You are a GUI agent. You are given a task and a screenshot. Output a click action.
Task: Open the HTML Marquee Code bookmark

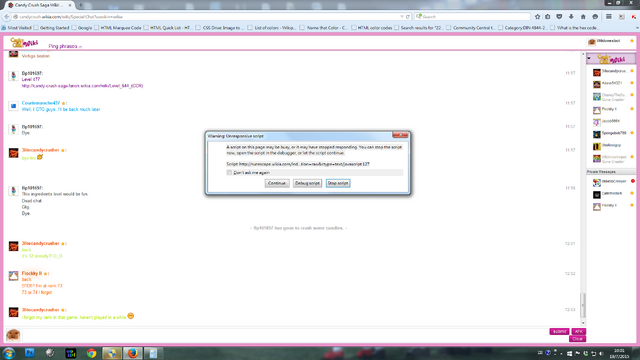coord(118,28)
